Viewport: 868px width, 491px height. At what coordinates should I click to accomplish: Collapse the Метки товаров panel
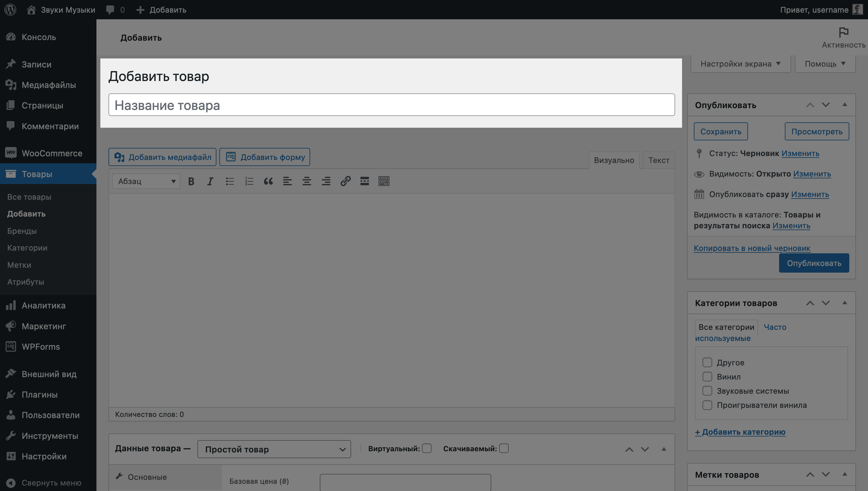point(845,474)
